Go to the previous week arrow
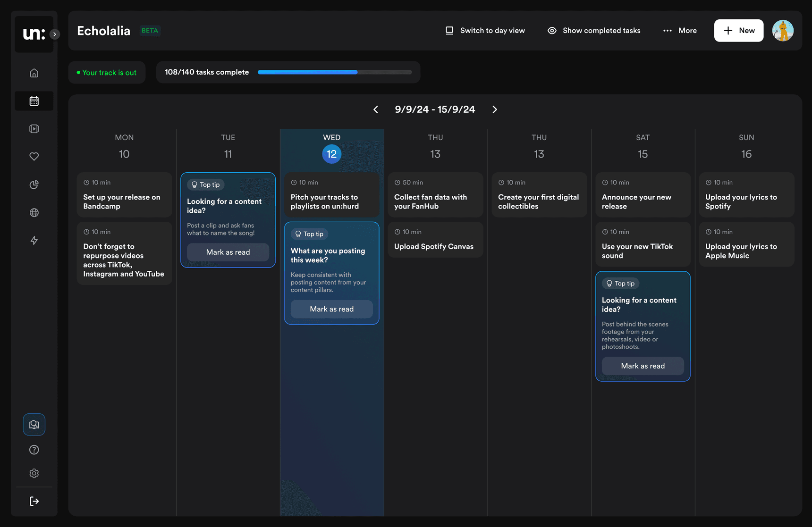Image resolution: width=812 pixels, height=527 pixels. click(376, 109)
